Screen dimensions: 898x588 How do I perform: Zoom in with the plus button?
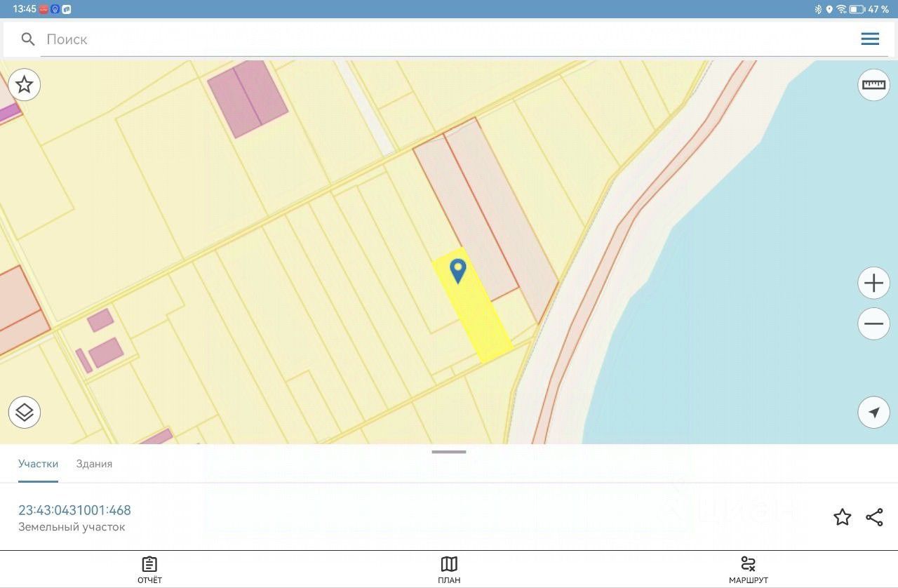click(873, 283)
